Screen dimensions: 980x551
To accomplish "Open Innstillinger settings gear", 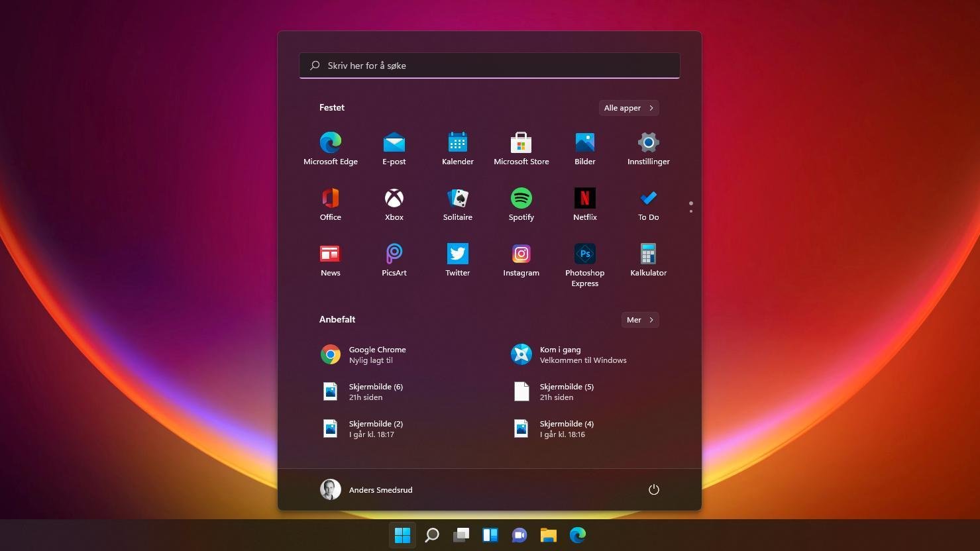I will (649, 148).
